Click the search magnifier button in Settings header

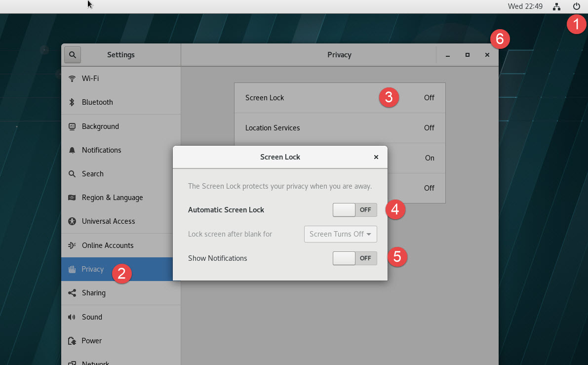click(73, 55)
